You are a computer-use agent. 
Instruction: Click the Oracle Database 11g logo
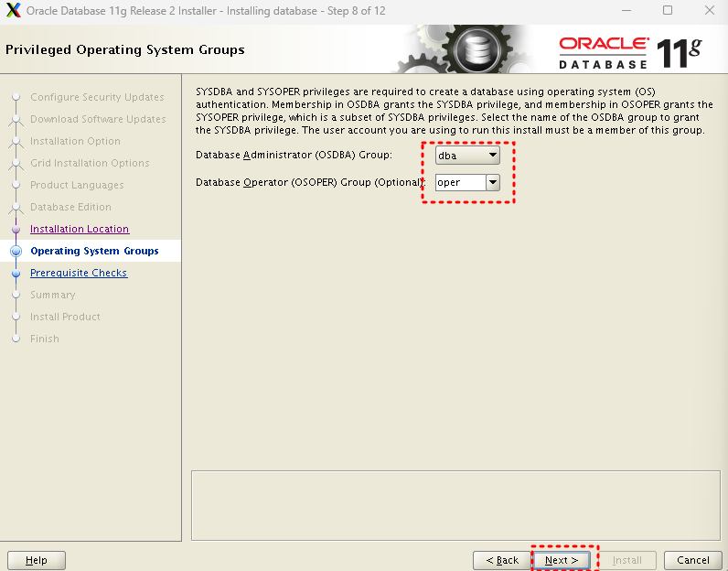630,53
